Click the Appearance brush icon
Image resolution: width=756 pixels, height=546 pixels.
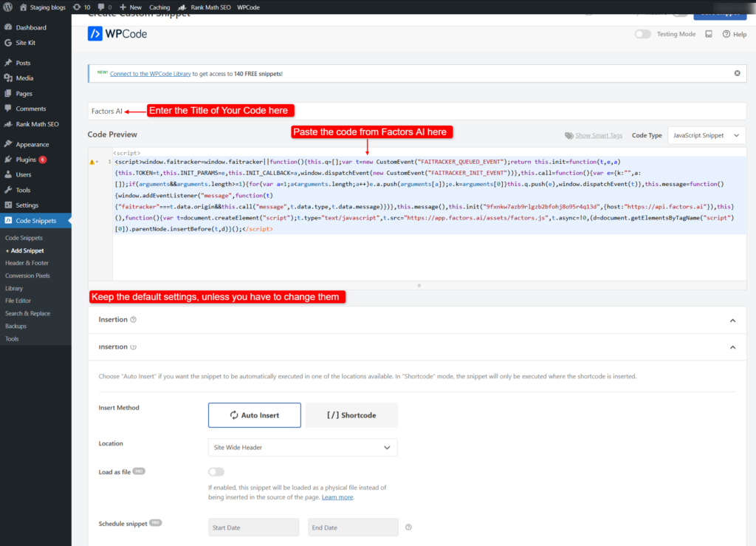coord(8,144)
